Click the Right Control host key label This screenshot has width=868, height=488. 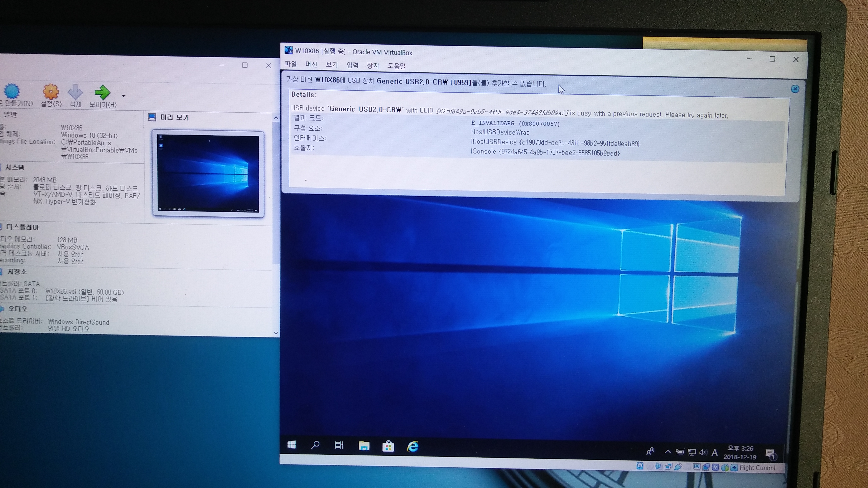[x=757, y=468]
